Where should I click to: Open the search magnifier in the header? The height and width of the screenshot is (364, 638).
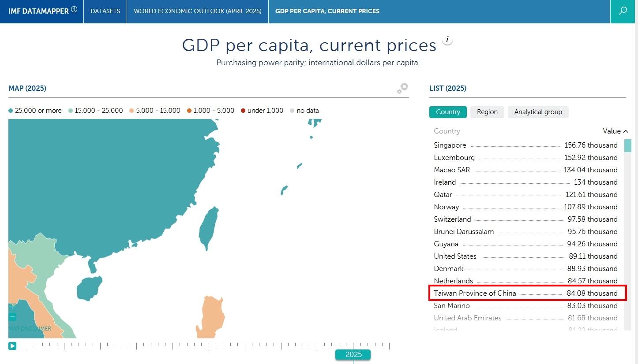tap(623, 11)
